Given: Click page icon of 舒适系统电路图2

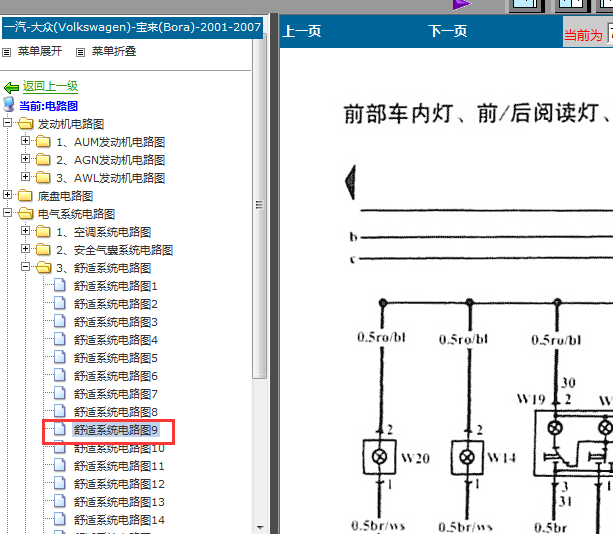Looking at the screenshot, I should [x=59, y=303].
